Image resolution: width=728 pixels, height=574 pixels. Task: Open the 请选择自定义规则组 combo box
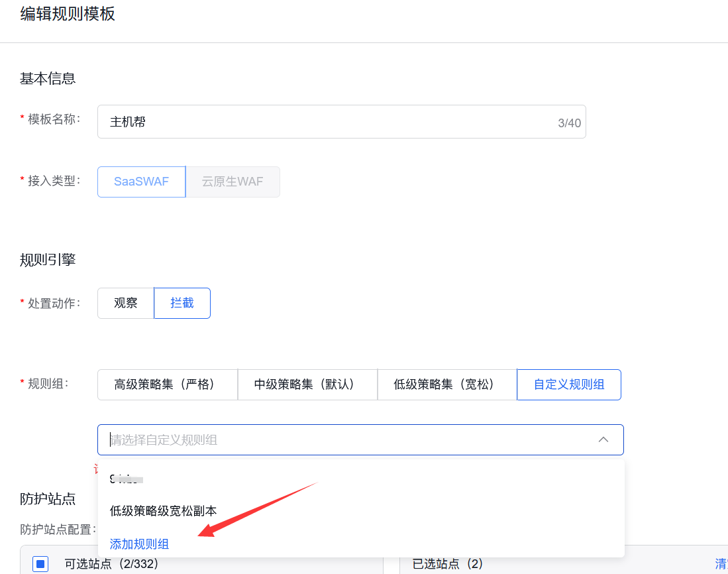331,439
